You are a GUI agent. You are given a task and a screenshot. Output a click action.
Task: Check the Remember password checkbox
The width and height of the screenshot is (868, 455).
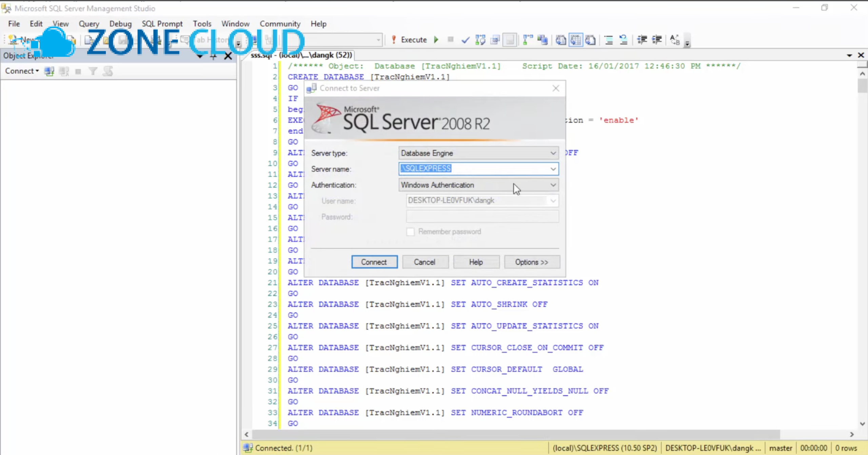point(410,232)
